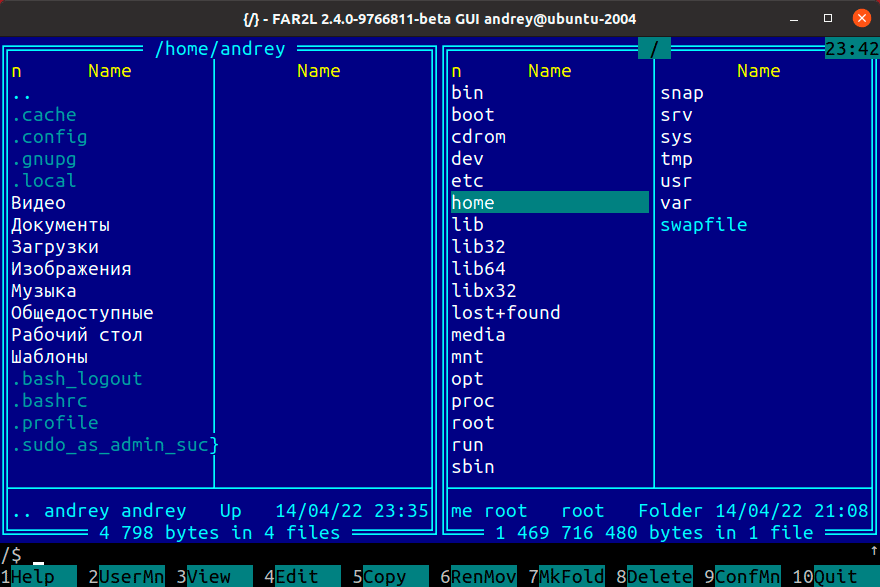
Task: Click the 'n' sort mode column header in left panel
Action: (x=16, y=71)
